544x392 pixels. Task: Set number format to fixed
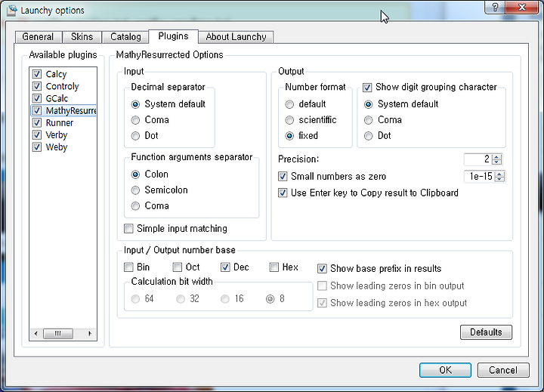click(289, 136)
